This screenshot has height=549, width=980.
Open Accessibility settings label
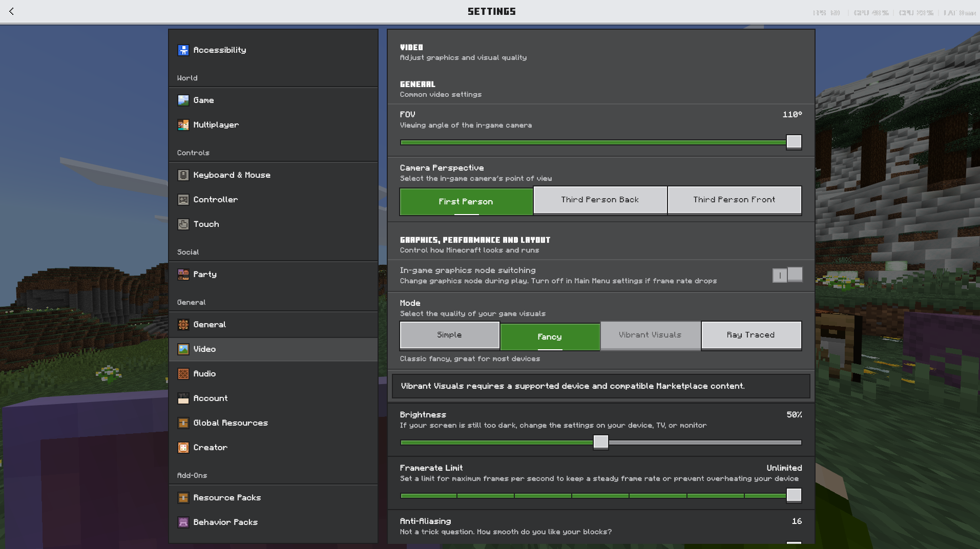220,50
